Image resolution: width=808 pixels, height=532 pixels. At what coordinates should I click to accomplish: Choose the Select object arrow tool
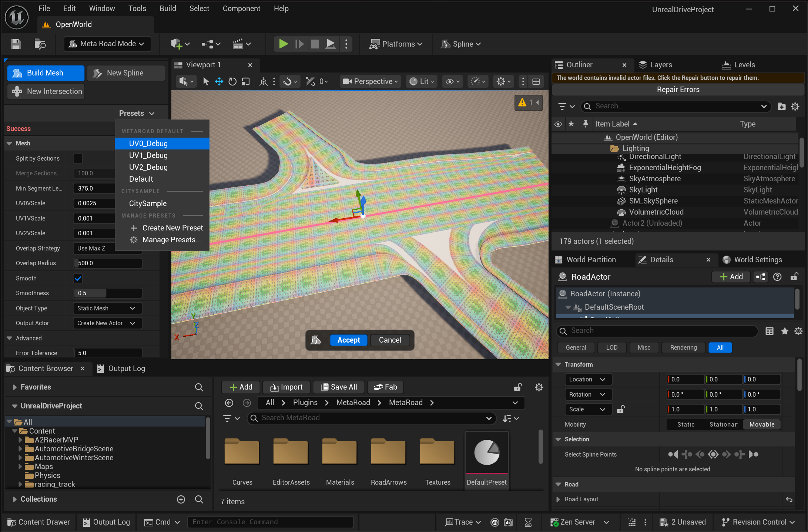(206, 81)
